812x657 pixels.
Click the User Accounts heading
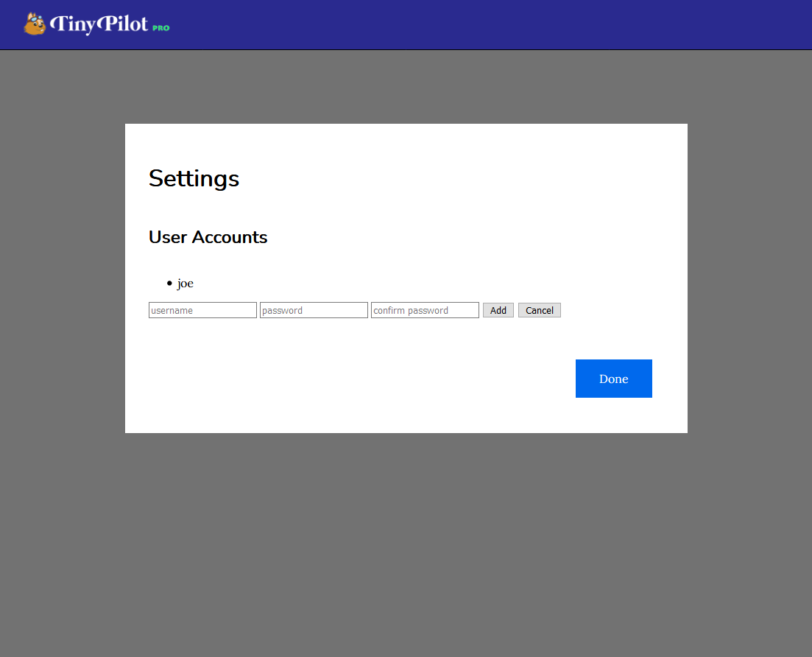coord(208,236)
